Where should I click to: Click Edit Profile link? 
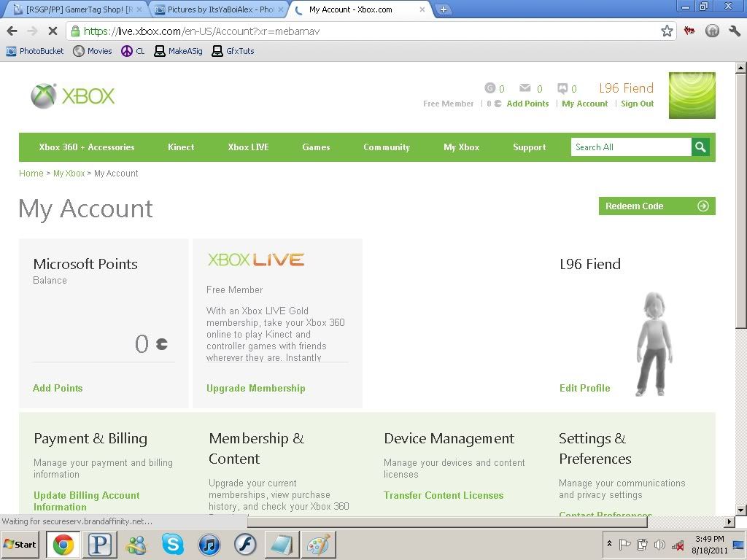tap(584, 388)
